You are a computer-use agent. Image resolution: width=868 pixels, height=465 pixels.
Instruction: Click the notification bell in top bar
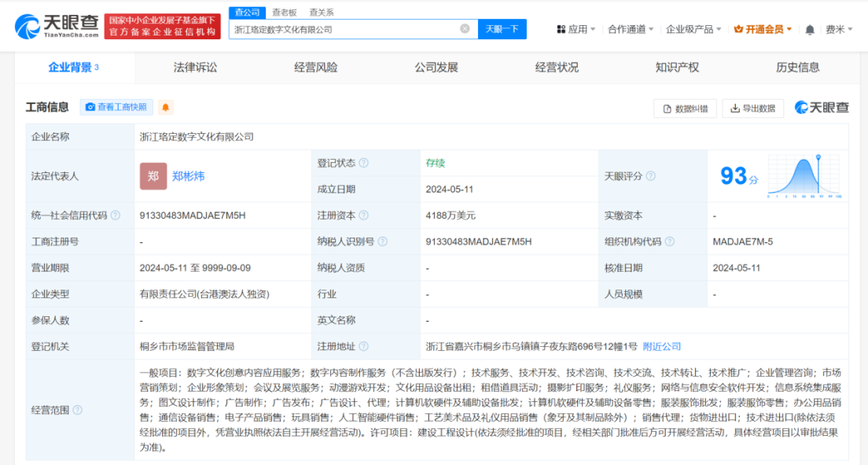[x=810, y=30]
